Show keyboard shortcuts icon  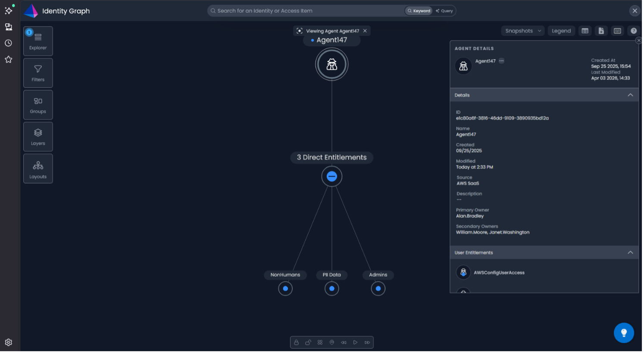click(617, 31)
